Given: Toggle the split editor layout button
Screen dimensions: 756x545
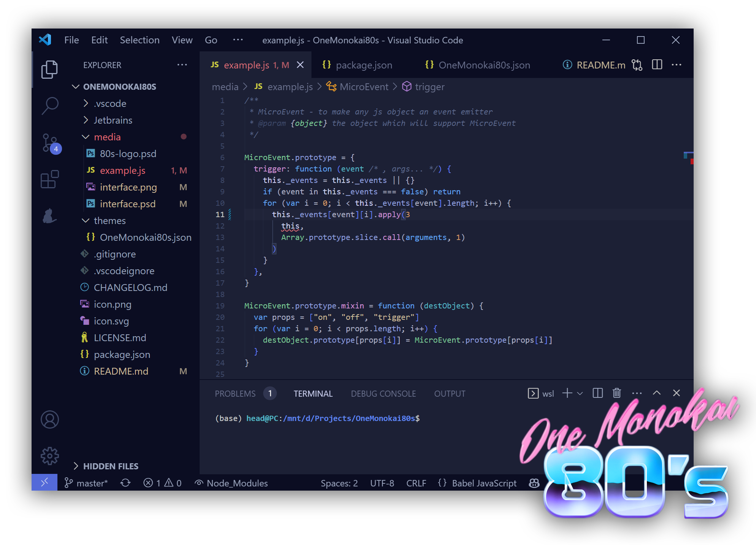Looking at the screenshot, I should 659,65.
